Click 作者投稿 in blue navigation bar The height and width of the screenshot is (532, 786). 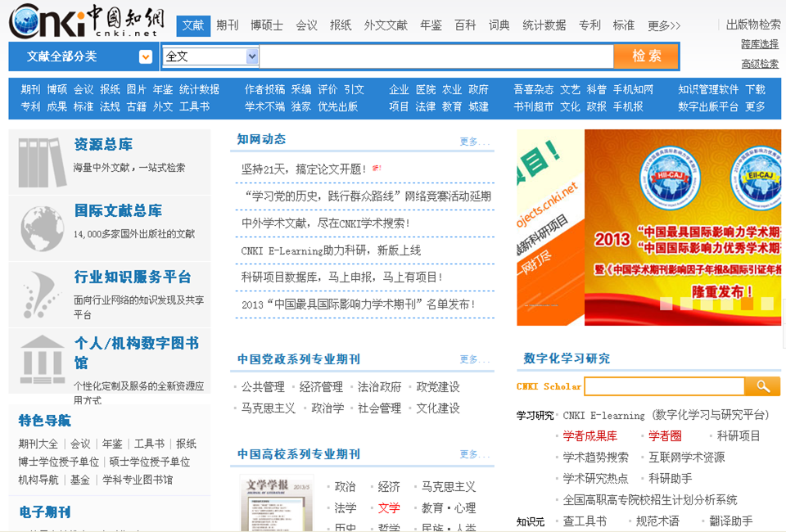click(264, 90)
